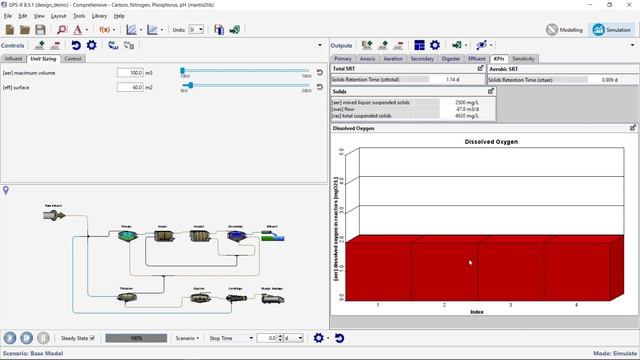Open the File menu
640x360 pixels.
[x=8, y=16]
